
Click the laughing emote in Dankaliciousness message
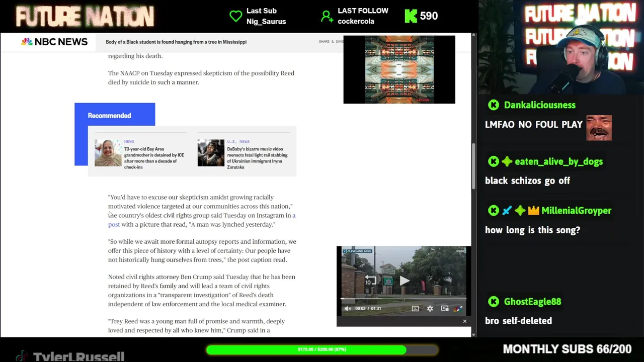[x=599, y=128]
